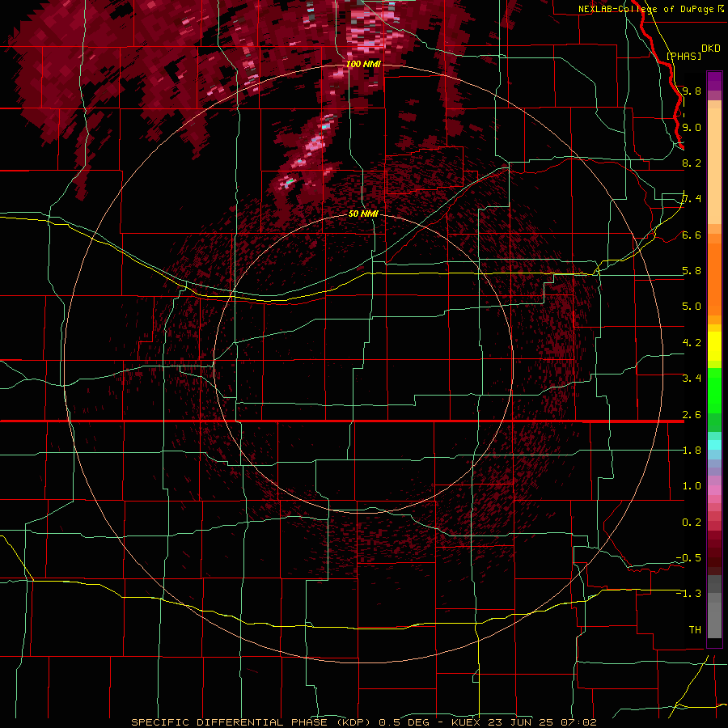Viewport: 728px width, 728px height.
Task: Click the yellow segment of the color bar
Action: click(714, 346)
